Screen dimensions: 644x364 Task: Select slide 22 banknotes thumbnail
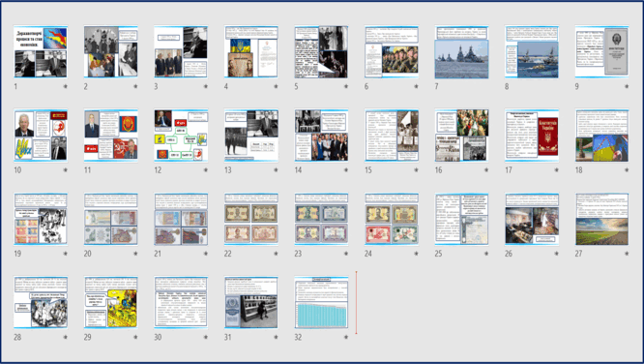pos(251,219)
